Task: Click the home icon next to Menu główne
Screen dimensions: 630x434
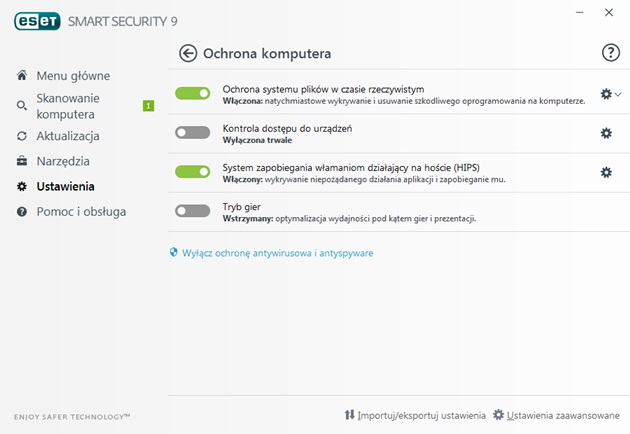Action: coord(22,75)
